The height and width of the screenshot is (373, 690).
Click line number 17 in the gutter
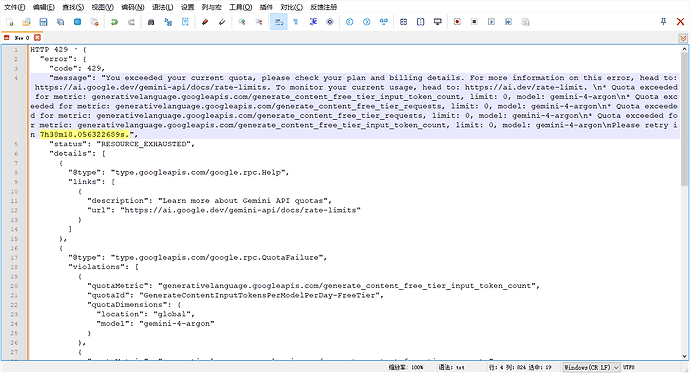14,257
